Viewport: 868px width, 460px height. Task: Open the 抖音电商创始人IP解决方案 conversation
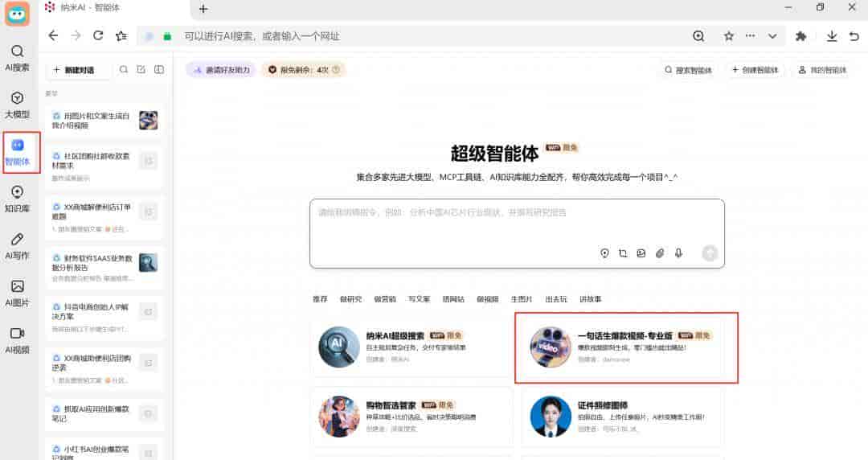[105, 318]
